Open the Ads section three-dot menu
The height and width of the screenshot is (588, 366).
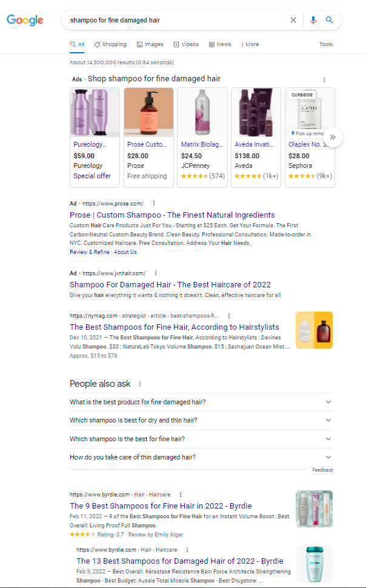tap(324, 80)
